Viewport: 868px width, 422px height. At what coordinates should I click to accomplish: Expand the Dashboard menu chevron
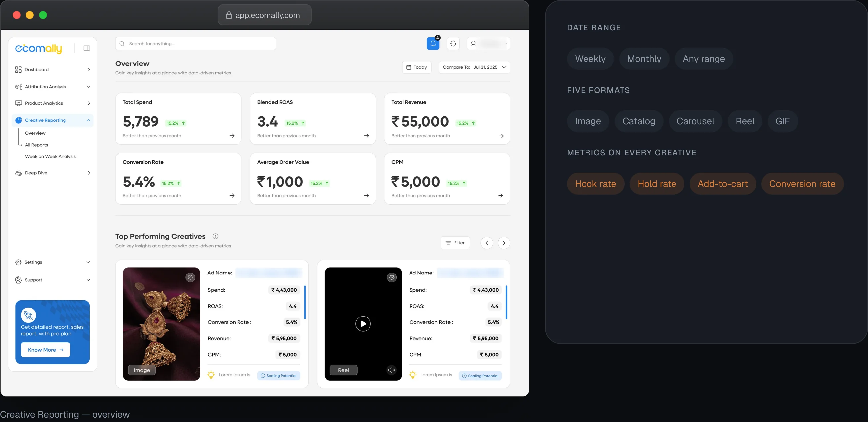tap(89, 70)
